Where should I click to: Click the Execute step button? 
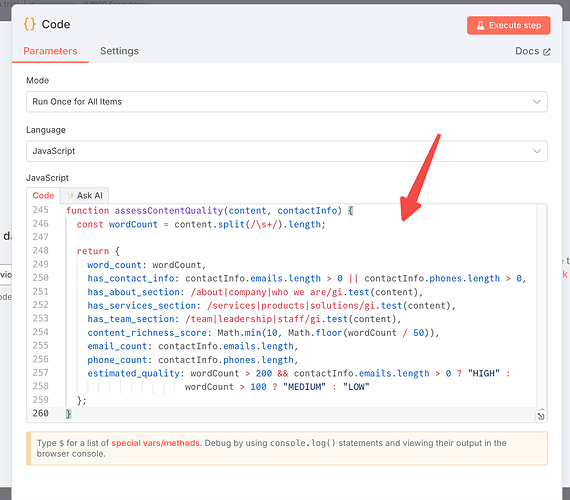click(x=508, y=25)
